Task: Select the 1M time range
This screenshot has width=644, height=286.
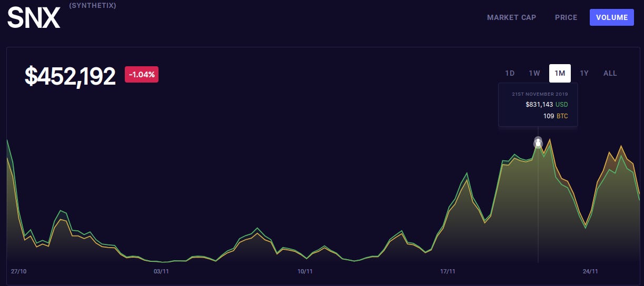Action: (560, 73)
